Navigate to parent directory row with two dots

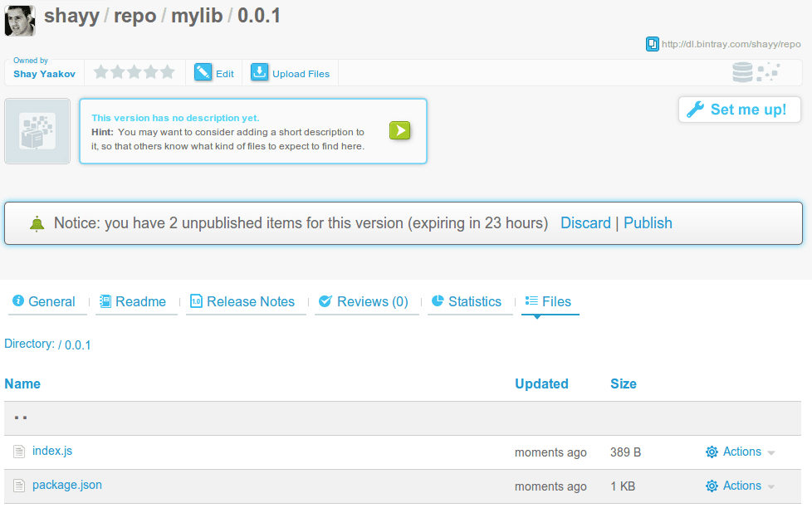pos(21,418)
